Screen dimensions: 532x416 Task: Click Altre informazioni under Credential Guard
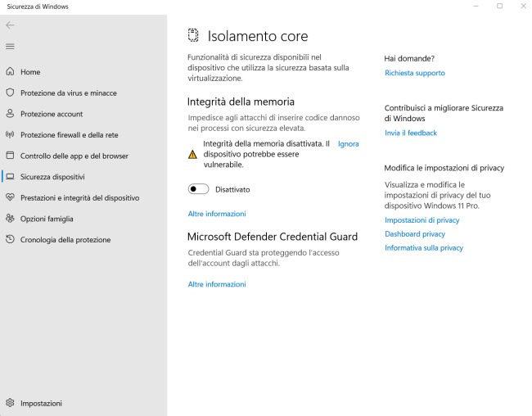[x=217, y=284]
